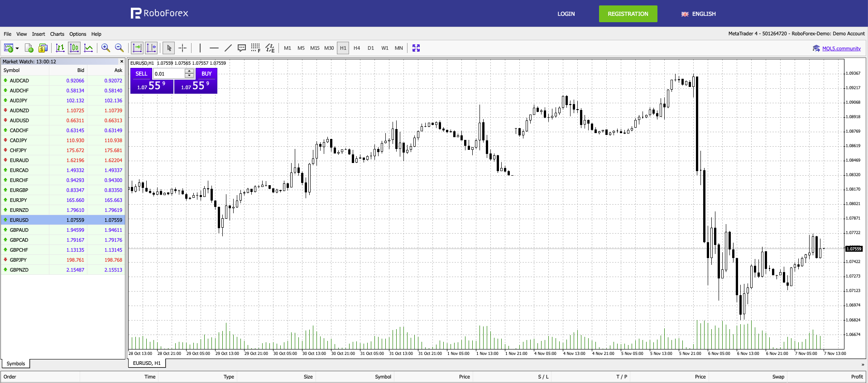Toggle auto scroll chart to end
Screen dimensions: 868x383
coord(137,48)
